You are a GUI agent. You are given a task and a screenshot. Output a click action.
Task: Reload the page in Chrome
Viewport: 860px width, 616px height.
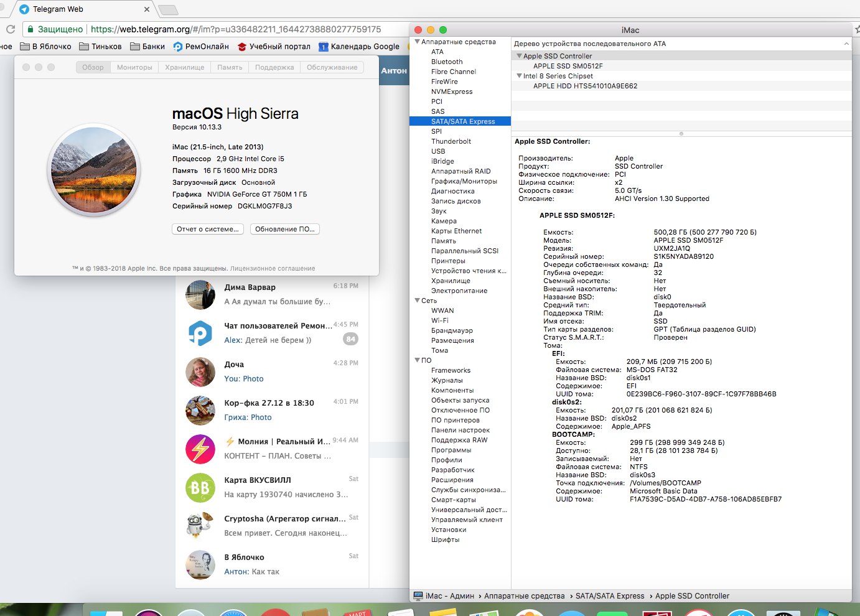tap(10, 29)
